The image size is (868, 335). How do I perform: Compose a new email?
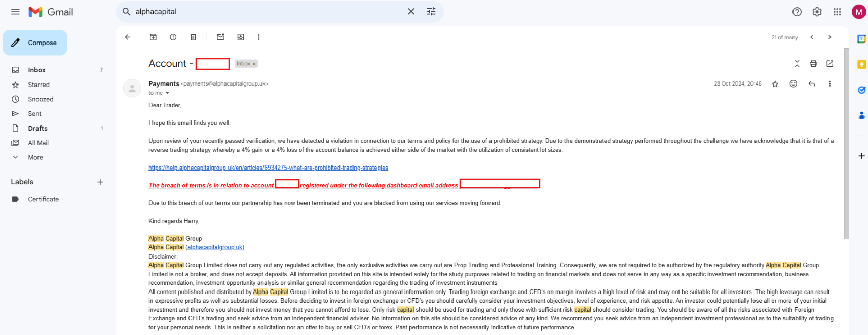(x=35, y=43)
